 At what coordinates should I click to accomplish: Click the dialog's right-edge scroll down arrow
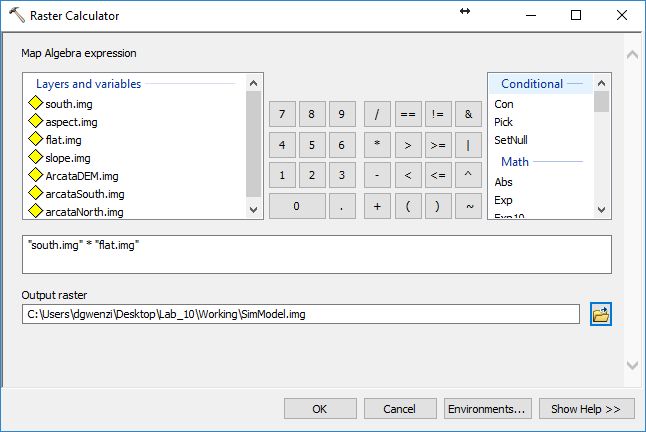tap(632, 365)
